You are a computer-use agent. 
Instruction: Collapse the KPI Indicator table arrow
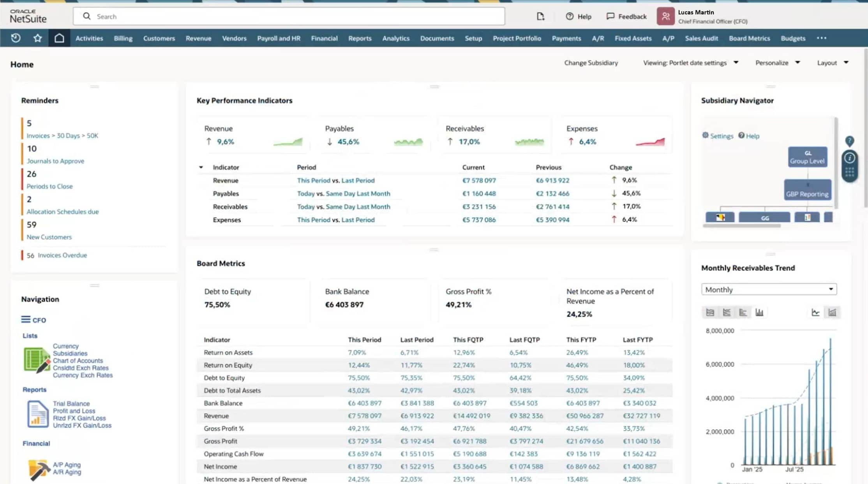click(201, 167)
